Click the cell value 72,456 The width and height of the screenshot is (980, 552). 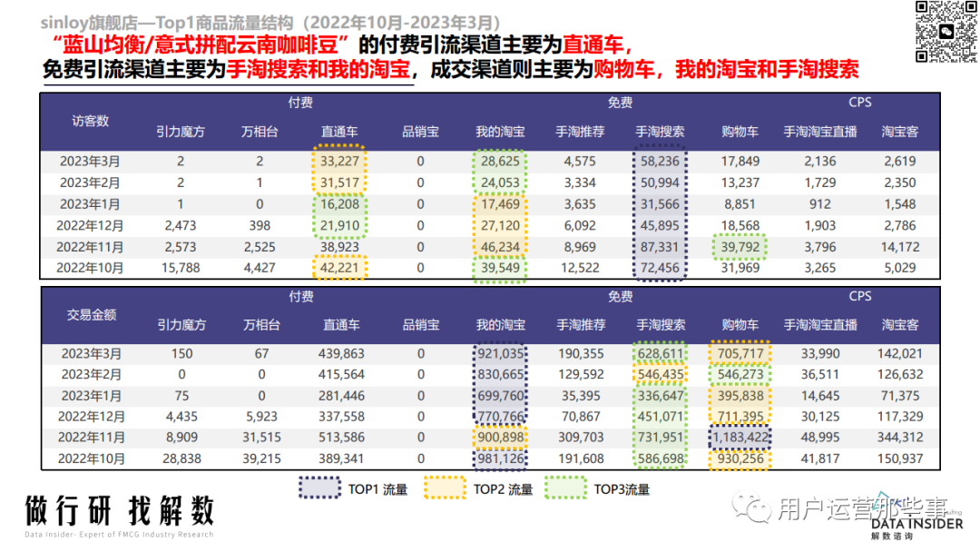coord(660,268)
